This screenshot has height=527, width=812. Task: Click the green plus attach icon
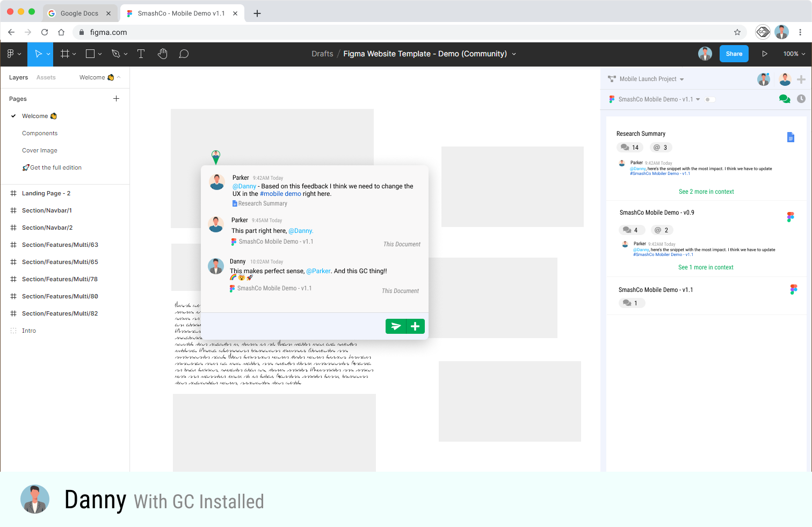click(x=415, y=326)
